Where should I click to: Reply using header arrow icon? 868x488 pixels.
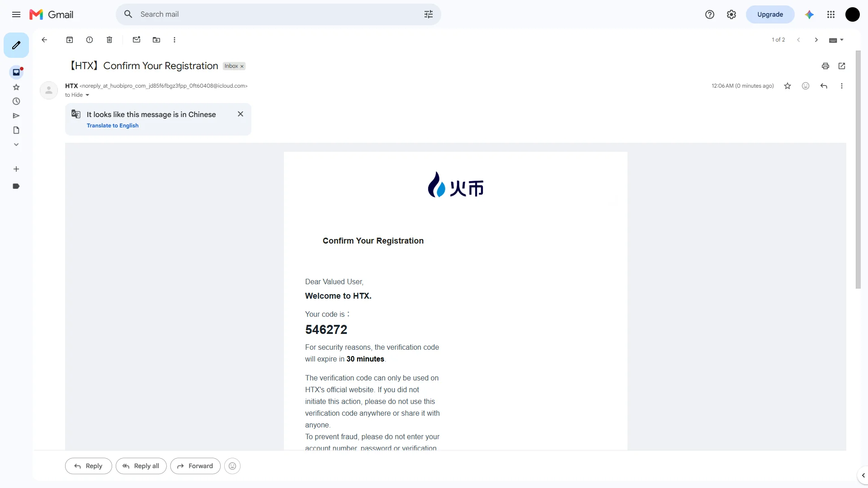(824, 86)
